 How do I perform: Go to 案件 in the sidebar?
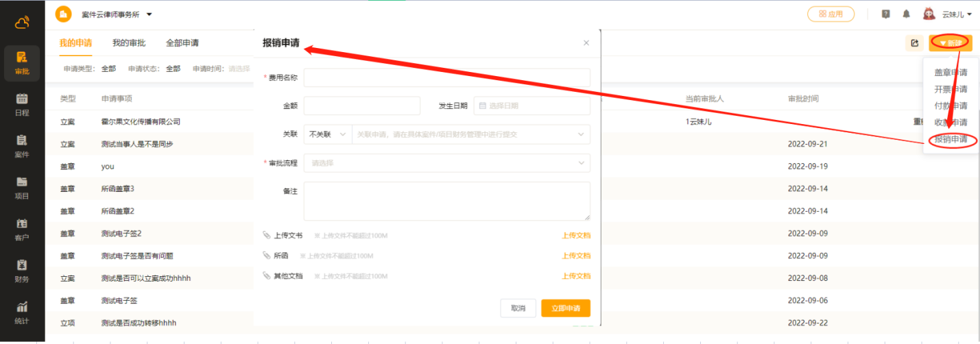[x=22, y=146]
